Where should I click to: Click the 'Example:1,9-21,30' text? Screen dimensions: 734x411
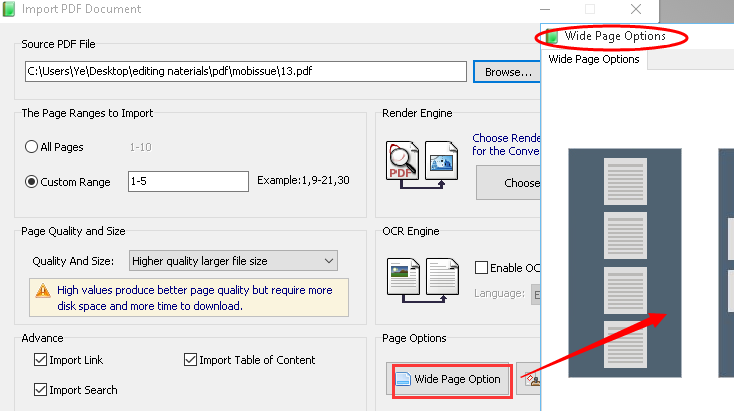tap(303, 180)
